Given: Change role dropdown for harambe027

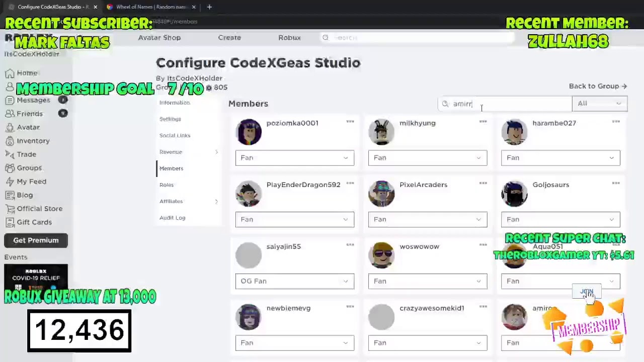Looking at the screenshot, I should [560, 158].
